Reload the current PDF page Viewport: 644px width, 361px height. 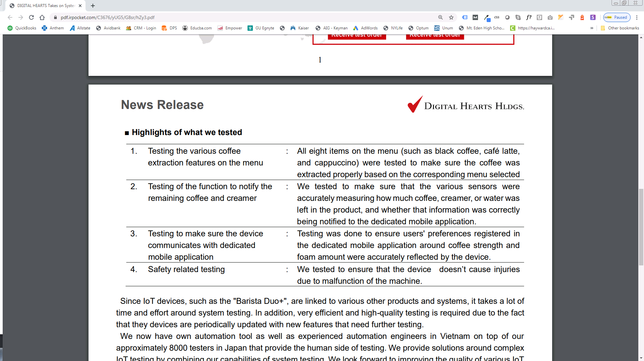(x=31, y=17)
